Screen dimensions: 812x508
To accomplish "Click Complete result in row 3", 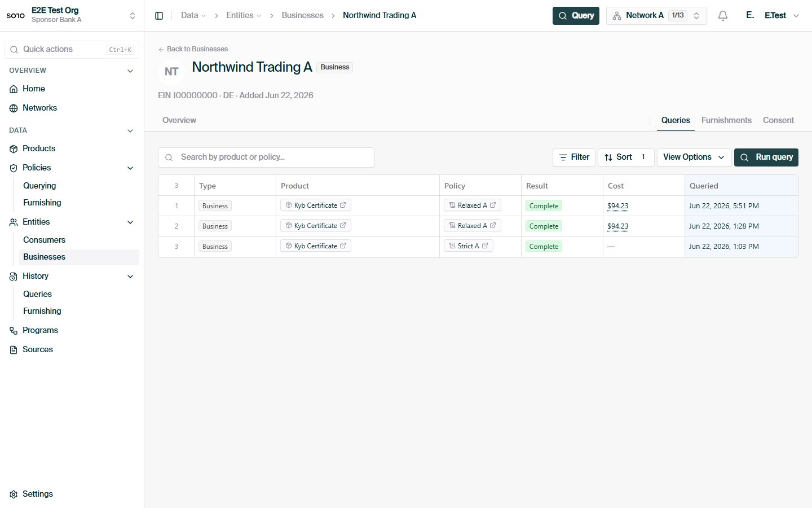I will 544,247.
